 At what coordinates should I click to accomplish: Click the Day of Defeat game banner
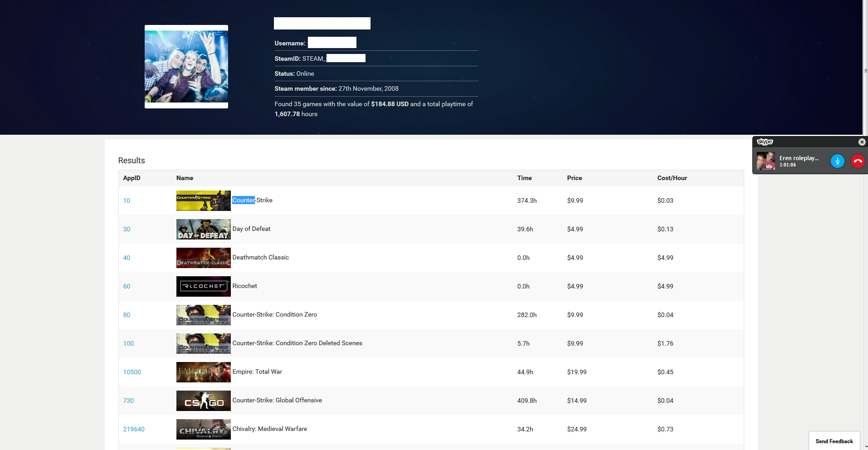pos(204,229)
